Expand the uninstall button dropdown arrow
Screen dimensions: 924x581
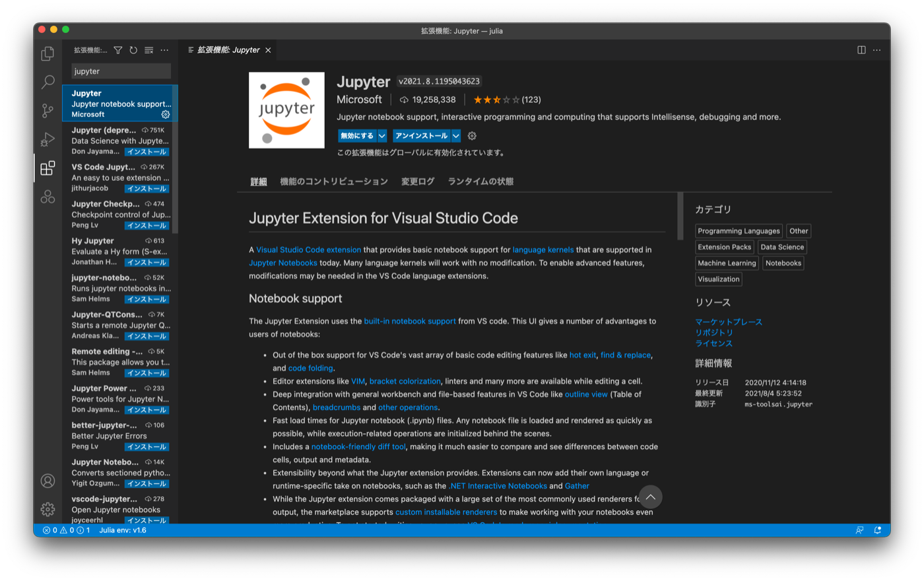[x=455, y=136]
